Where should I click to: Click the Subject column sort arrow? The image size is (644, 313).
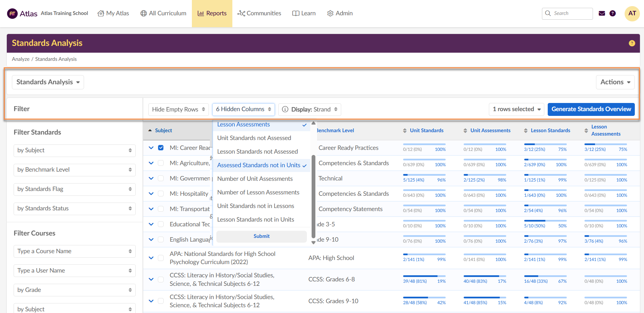[150, 131]
